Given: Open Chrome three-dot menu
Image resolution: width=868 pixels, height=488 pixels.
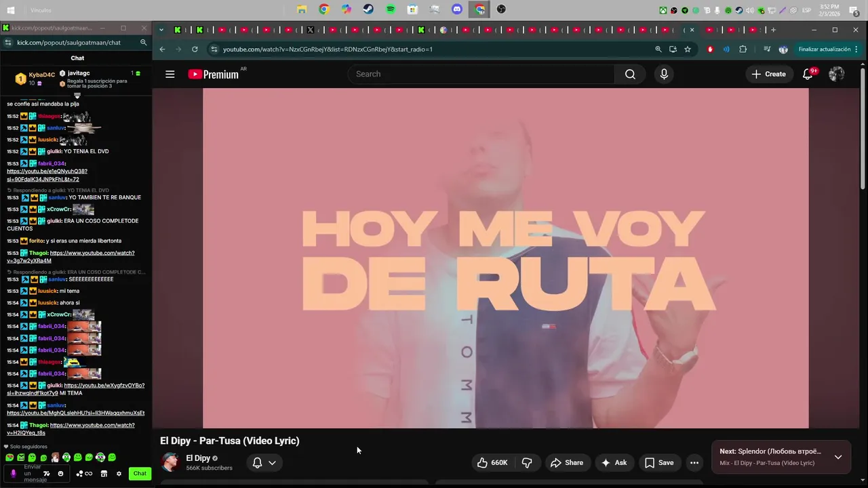Looking at the screenshot, I should click(856, 49).
